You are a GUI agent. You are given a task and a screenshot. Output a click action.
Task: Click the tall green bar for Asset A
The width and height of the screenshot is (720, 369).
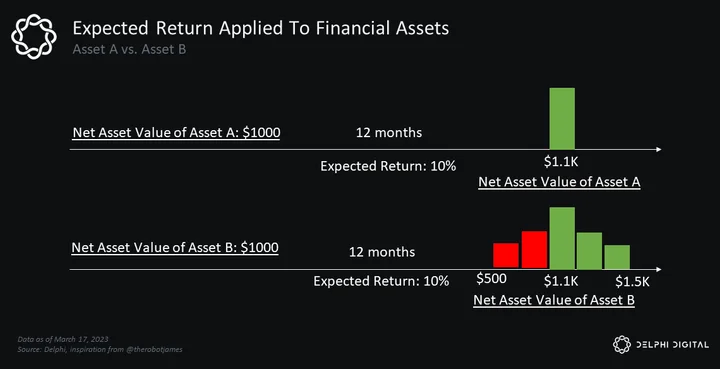[562, 118]
